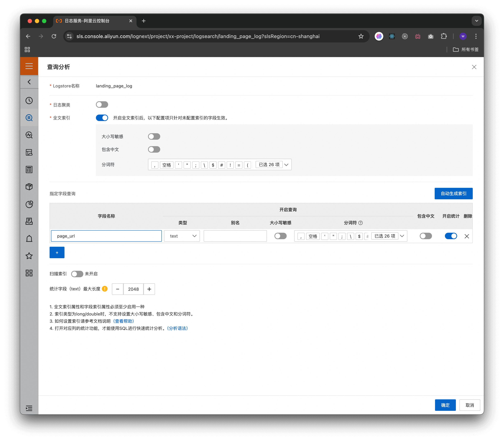Screen dimensions: 504x441
Task: Open the clock icon in sidebar
Action: pos(29,100)
